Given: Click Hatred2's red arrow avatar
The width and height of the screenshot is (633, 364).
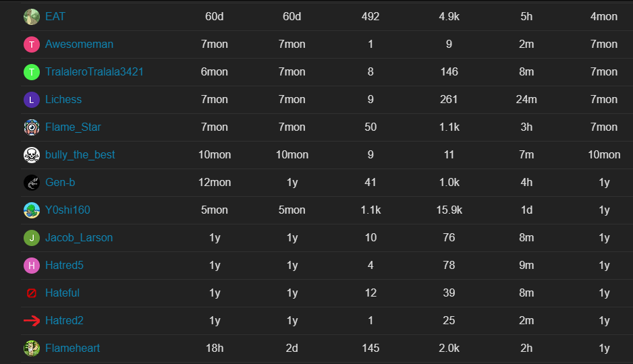Looking at the screenshot, I should [31, 321].
